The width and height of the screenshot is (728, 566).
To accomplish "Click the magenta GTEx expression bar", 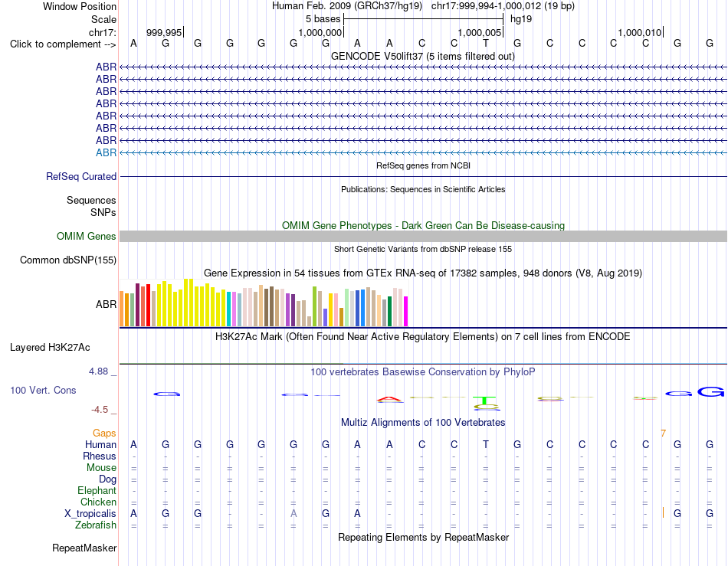I will [x=406, y=311].
